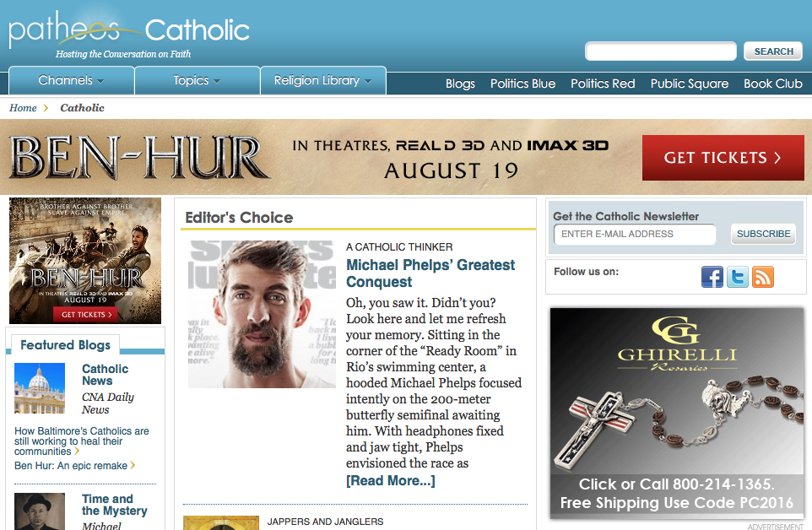Click the Patheos Catholic logo
The image size is (812, 530).
point(129,34)
